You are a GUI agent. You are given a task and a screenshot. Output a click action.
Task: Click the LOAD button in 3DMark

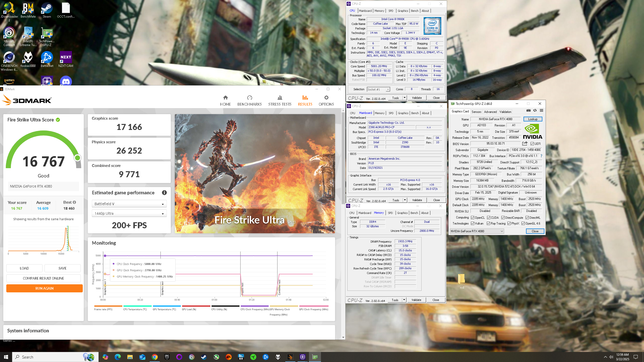point(24,268)
